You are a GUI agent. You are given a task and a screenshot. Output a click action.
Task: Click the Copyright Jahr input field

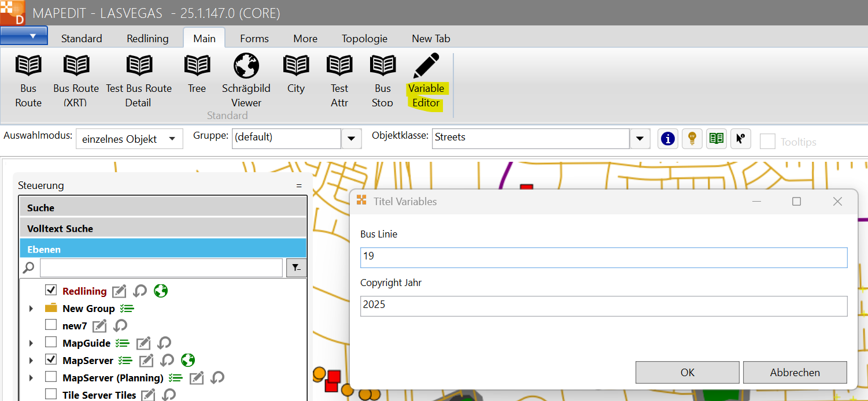(x=604, y=305)
